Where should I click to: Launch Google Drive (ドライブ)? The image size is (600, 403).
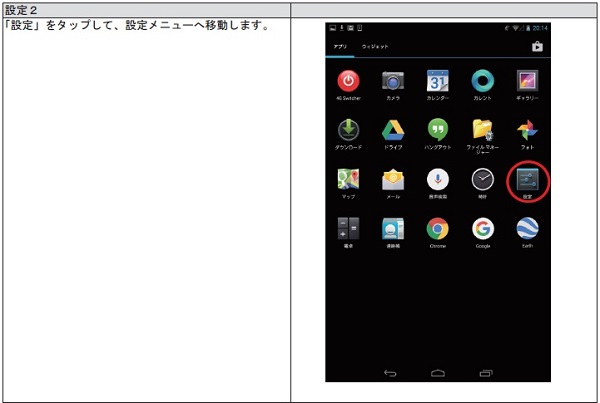393,130
